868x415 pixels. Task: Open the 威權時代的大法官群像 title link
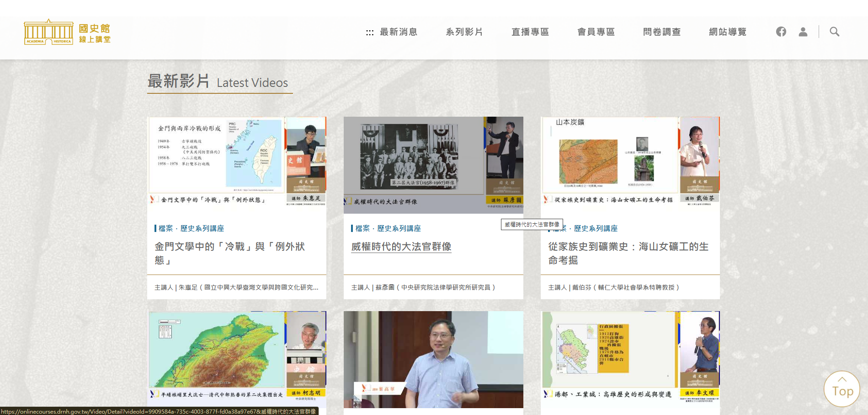401,247
